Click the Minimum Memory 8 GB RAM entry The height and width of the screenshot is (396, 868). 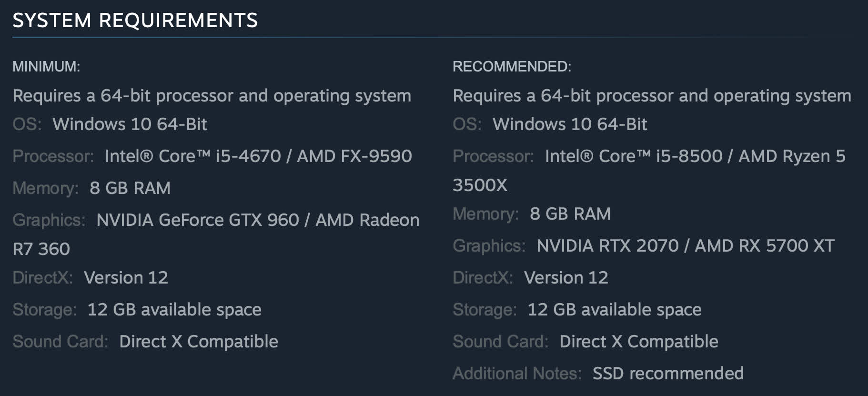pos(130,188)
